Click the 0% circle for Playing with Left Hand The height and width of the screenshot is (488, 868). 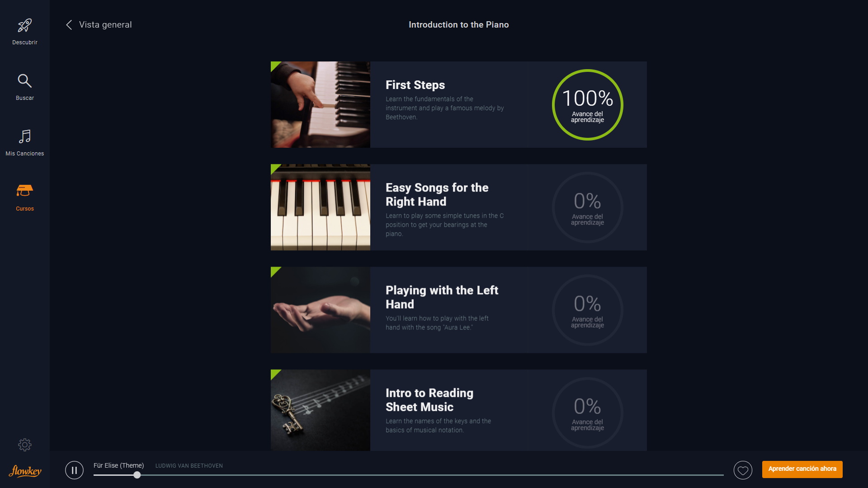point(587,310)
